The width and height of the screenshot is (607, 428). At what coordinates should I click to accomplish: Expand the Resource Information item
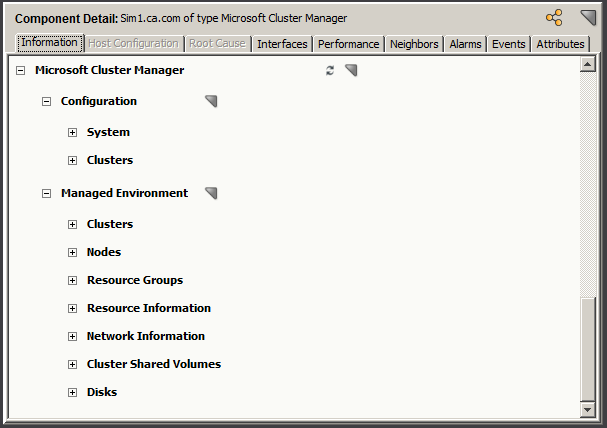pyautogui.click(x=72, y=308)
